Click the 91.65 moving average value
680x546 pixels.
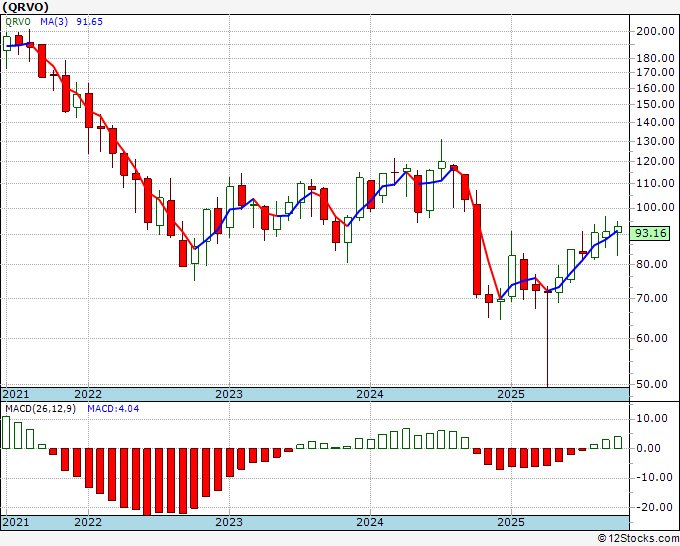[89, 22]
